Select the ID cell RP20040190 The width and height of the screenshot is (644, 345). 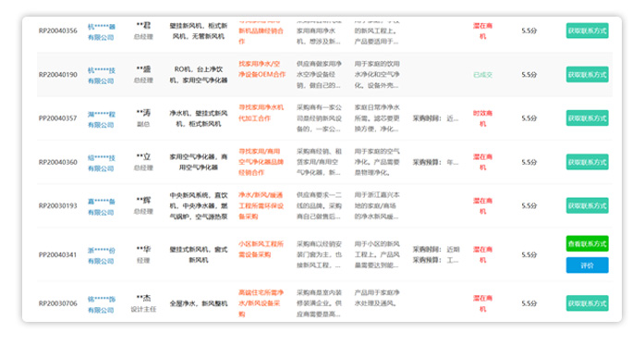[x=58, y=74]
